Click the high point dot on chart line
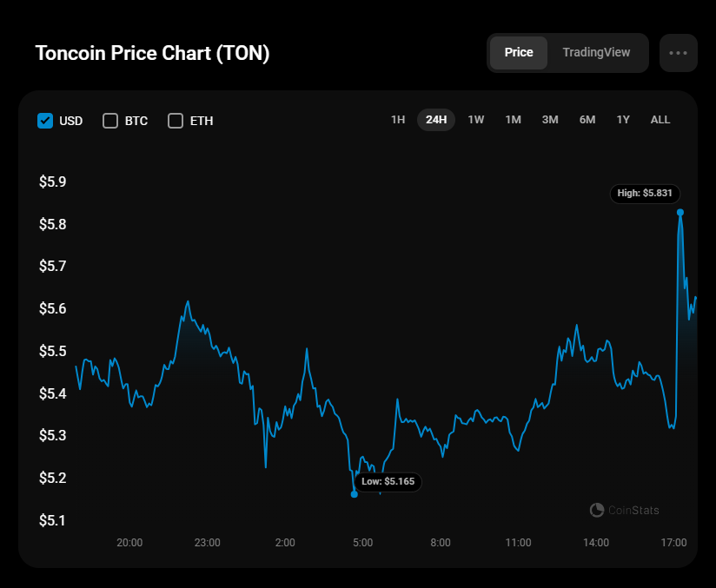Screen dimensions: 716x588 click(x=680, y=212)
